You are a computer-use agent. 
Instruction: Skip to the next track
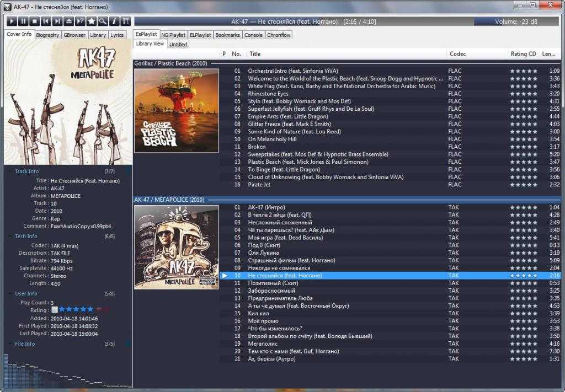57,21
